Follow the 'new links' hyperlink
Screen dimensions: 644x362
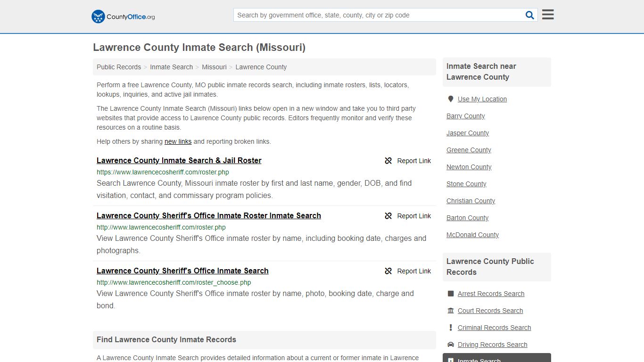(x=178, y=141)
